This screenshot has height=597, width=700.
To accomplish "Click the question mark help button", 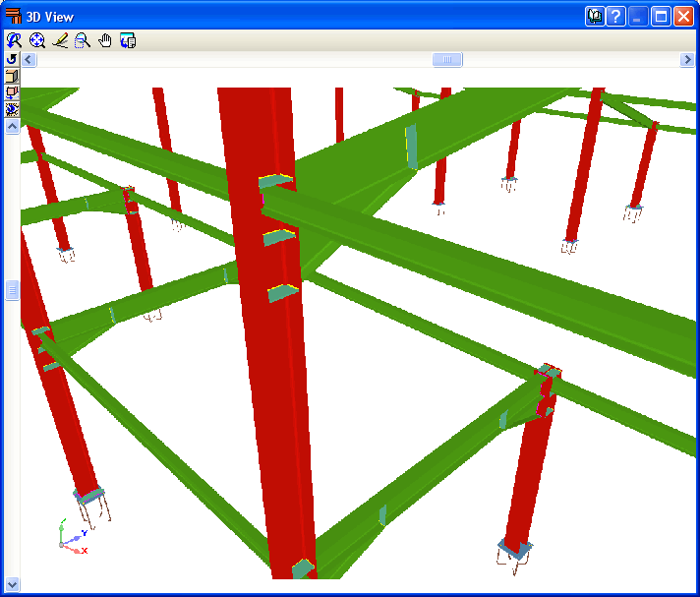I will (x=616, y=17).
